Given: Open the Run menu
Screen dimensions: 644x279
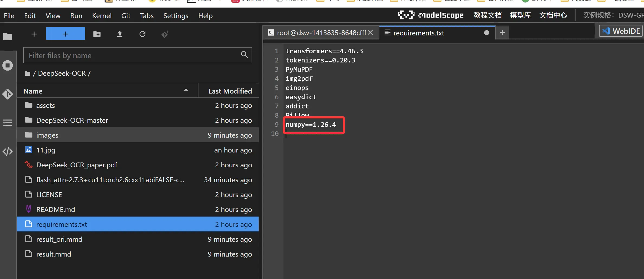Looking at the screenshot, I should tap(76, 16).
